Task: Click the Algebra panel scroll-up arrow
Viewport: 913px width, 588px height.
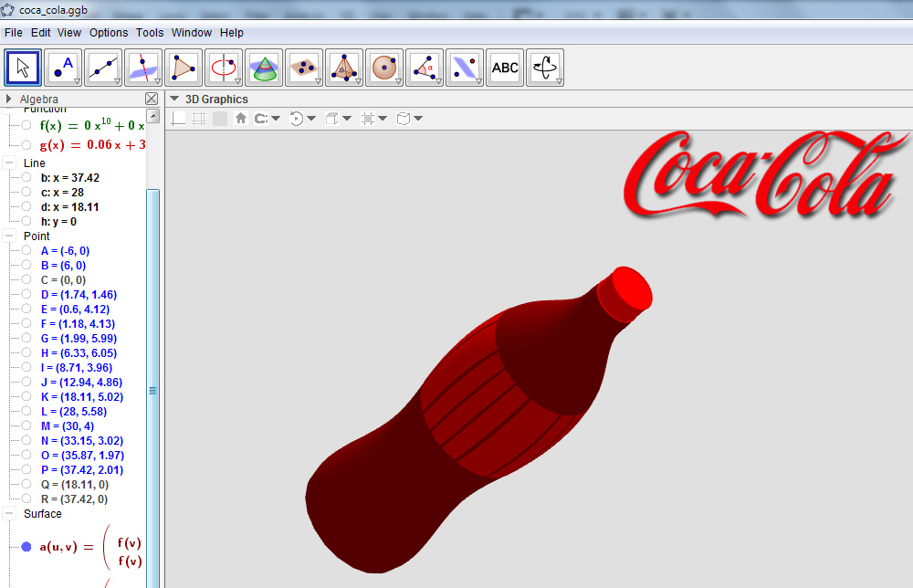Action: (153, 116)
